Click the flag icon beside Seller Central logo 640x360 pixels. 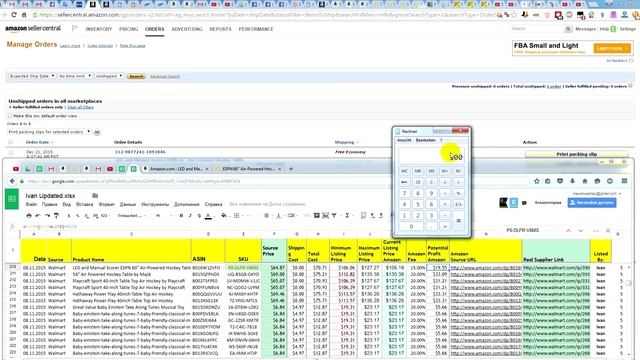pos(74,29)
